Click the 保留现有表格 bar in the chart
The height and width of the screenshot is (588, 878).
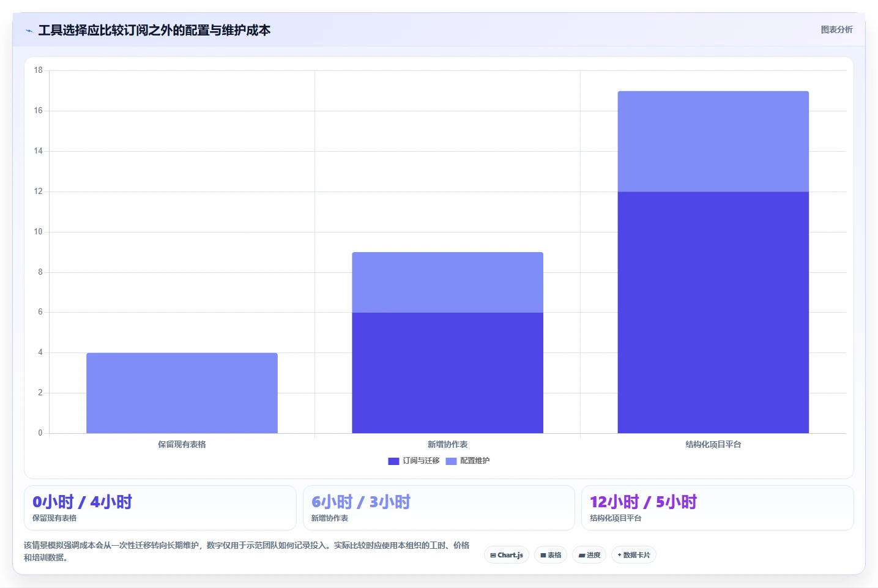[182, 393]
